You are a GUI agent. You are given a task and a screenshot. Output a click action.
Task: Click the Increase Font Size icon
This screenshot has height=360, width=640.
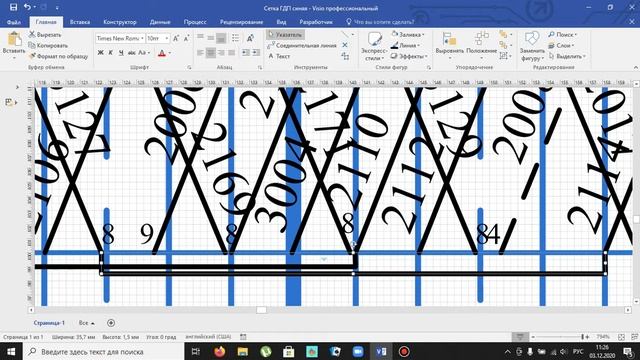pos(176,38)
